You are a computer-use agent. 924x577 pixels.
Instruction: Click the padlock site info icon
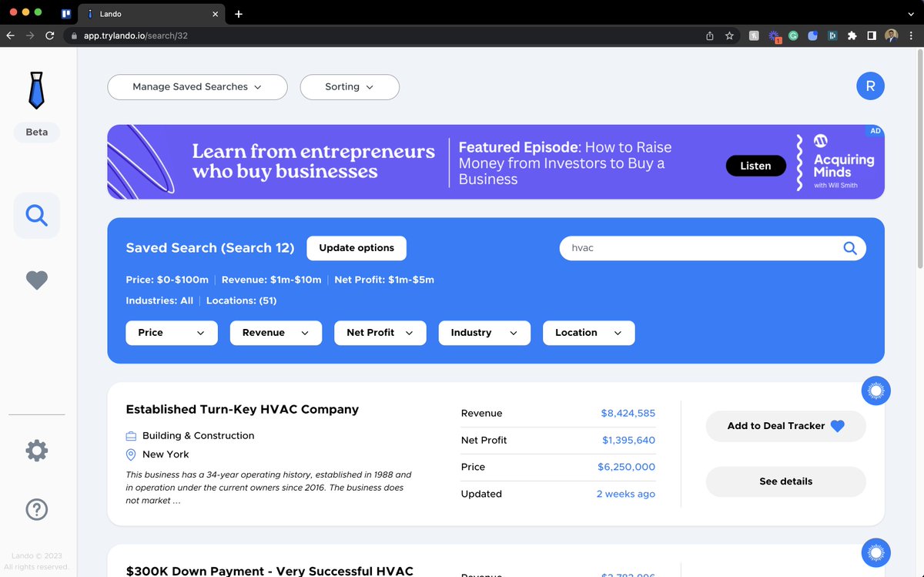tap(74, 35)
